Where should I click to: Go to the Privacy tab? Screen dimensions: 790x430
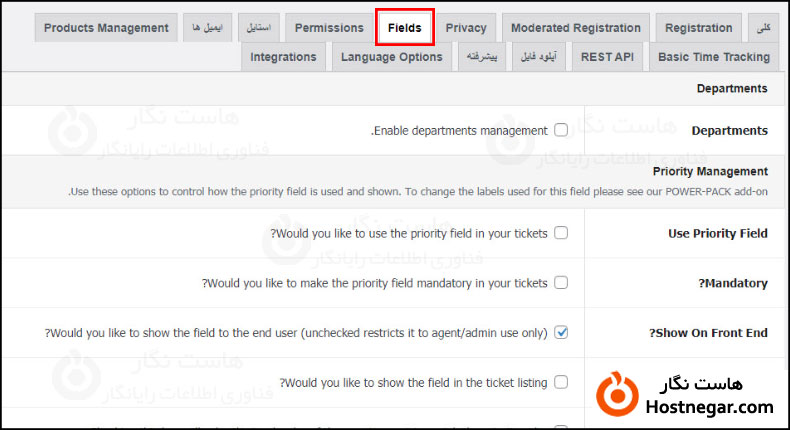coord(466,28)
